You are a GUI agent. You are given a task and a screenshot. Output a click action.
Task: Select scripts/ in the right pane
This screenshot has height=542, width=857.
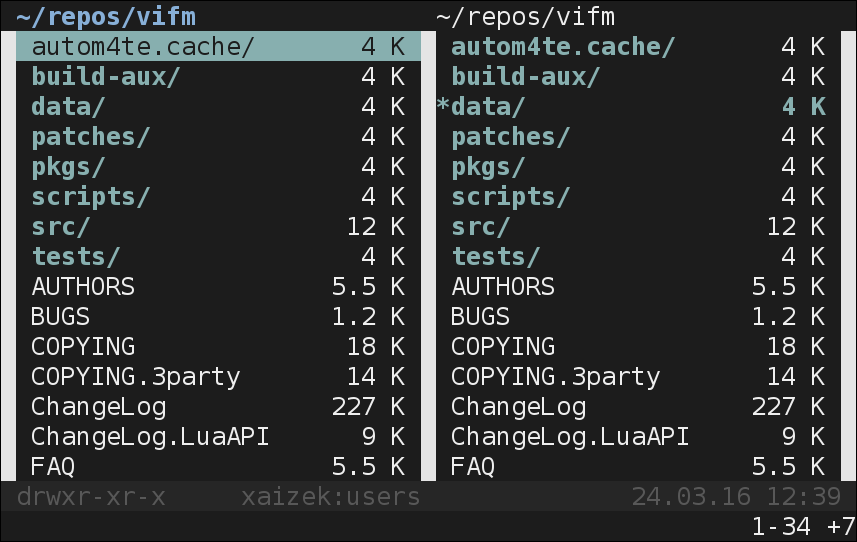pyautogui.click(x=638, y=197)
